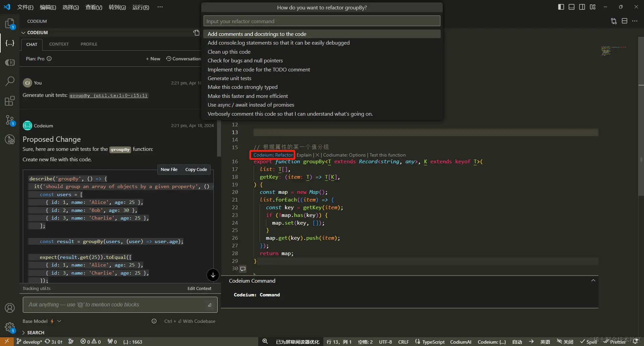Select 'Generate unit tests' refactor option
This screenshot has width=644, height=346.
[322, 78]
